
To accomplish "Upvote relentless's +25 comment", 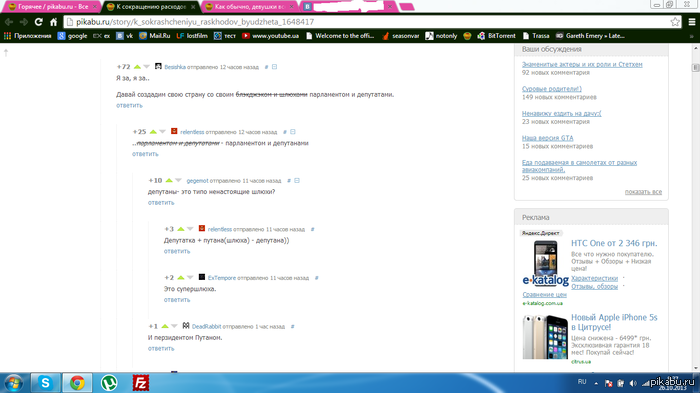I will 153,132.
